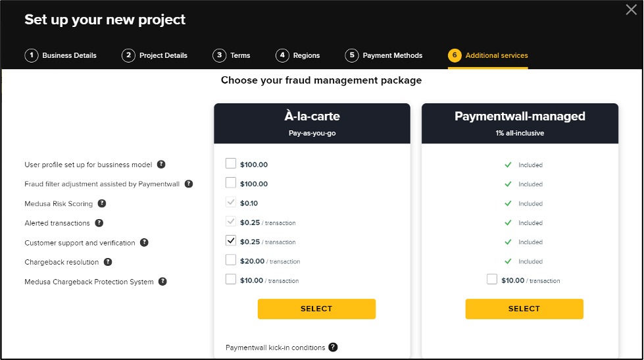Select the Paymentwall-managed package

(x=524, y=309)
